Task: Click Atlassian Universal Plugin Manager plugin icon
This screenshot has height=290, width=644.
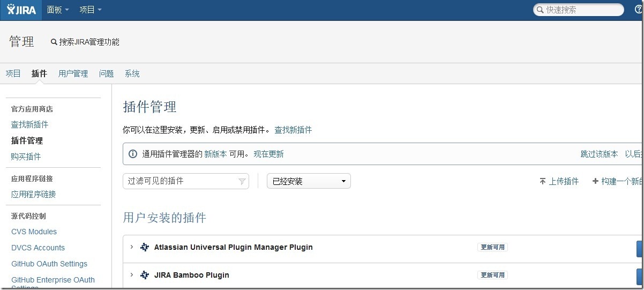Action: click(145, 247)
